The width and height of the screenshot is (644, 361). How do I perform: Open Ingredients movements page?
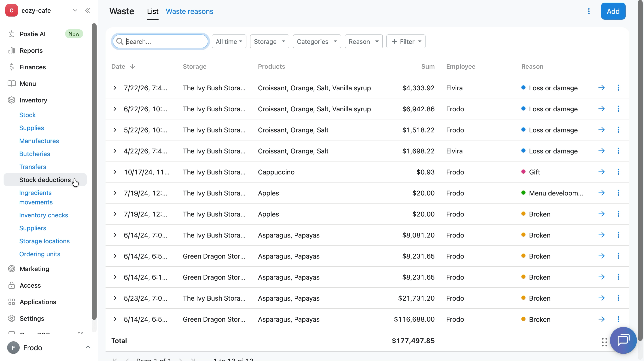[x=36, y=197]
